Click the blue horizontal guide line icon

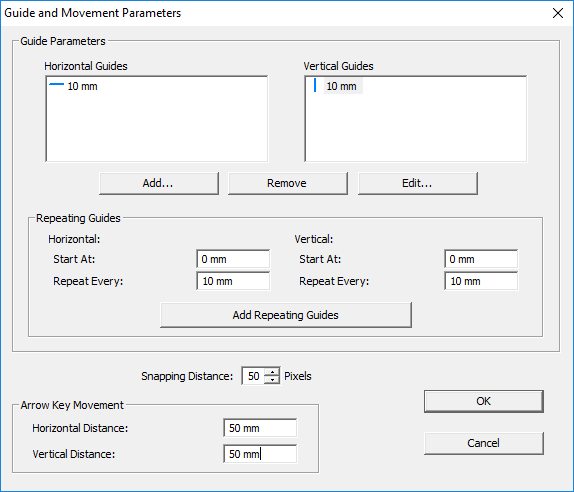56,84
